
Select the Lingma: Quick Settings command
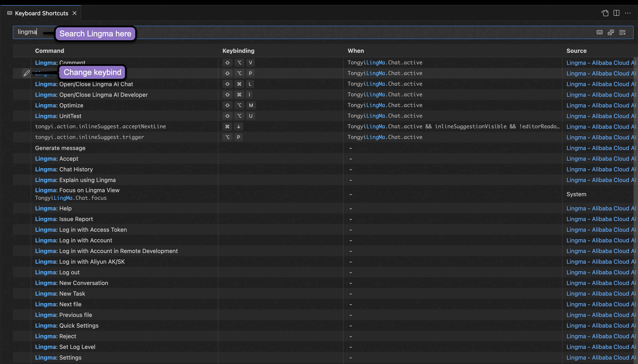coord(323,326)
